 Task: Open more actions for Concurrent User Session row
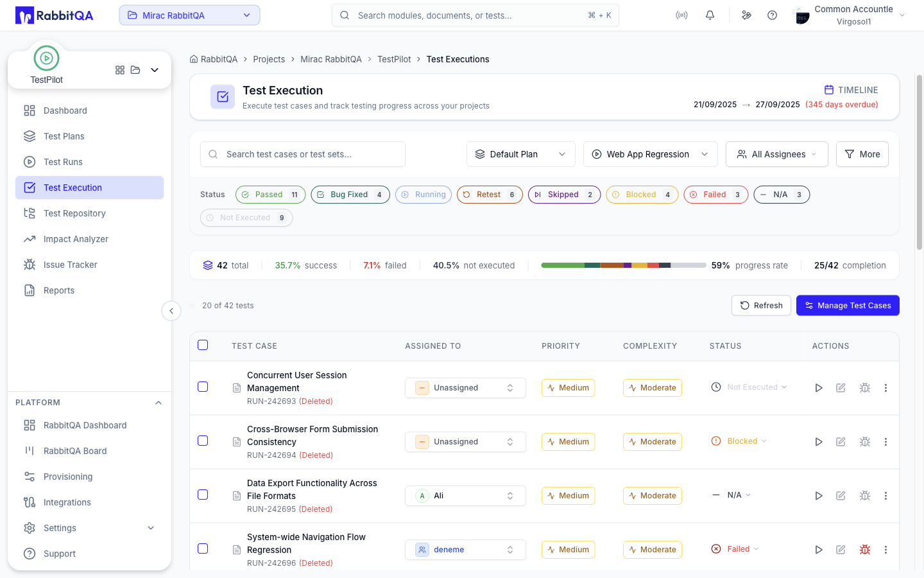886,388
